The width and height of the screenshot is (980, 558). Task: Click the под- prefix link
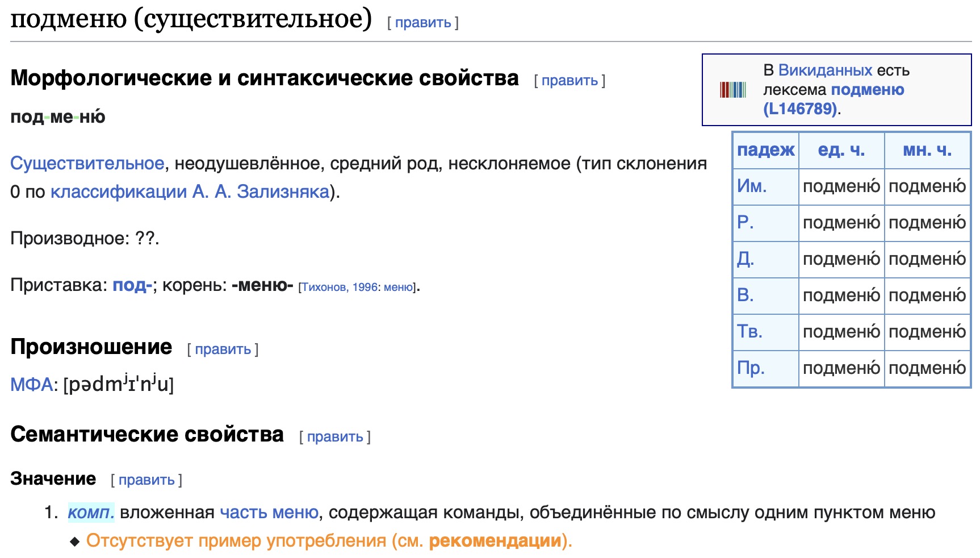coord(132,285)
